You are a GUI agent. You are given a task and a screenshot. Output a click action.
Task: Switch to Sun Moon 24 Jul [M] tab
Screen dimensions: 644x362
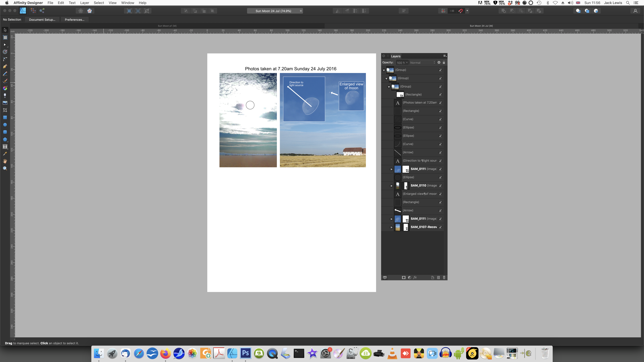coord(481,26)
